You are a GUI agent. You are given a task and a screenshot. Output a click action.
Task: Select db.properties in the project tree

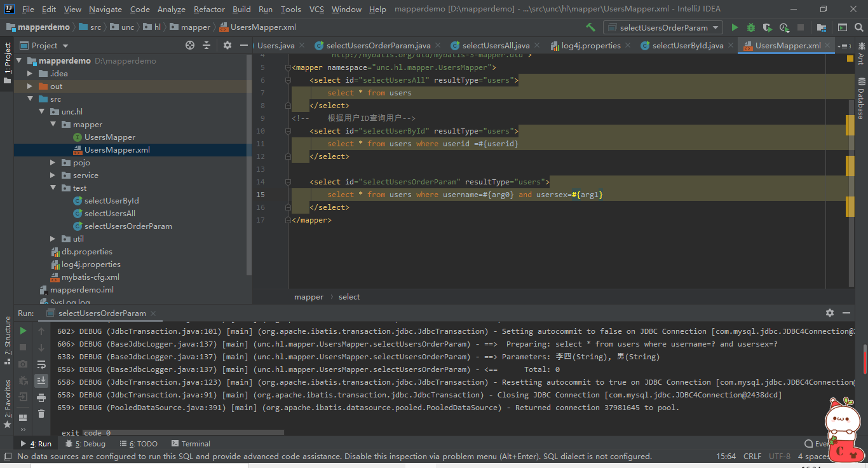coord(87,252)
